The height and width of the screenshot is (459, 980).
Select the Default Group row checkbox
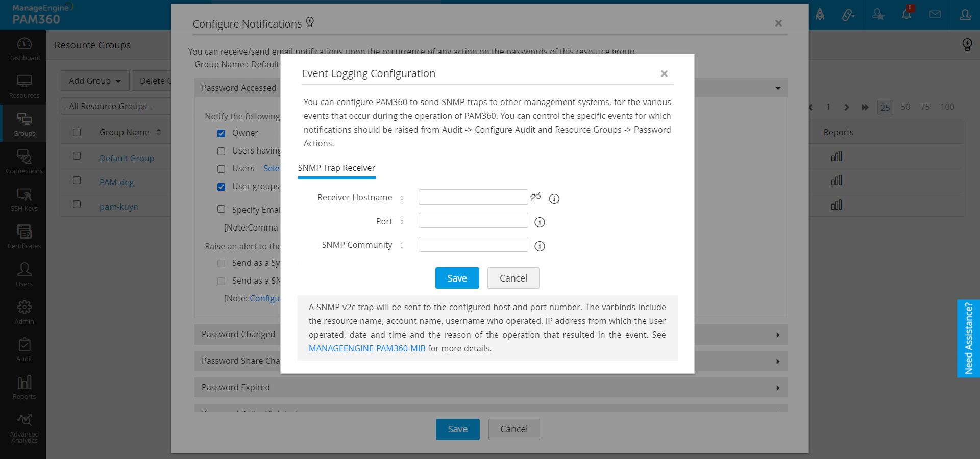pos(77,156)
